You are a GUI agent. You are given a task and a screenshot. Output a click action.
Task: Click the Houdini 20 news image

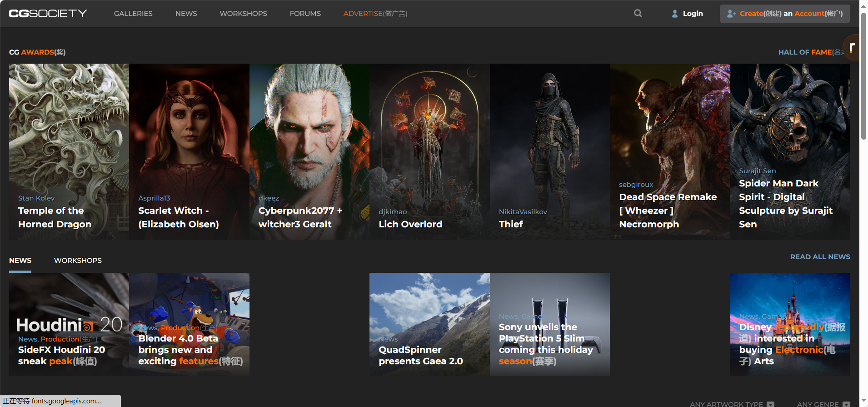(69, 324)
